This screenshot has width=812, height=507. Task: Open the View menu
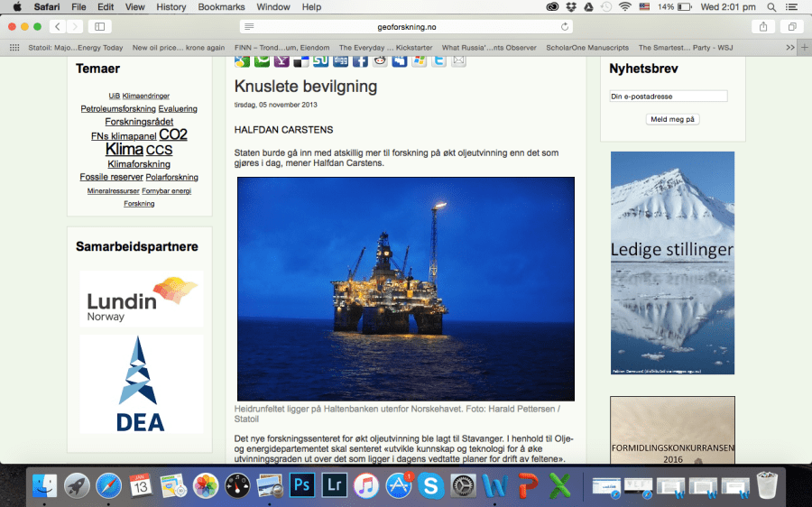click(134, 7)
